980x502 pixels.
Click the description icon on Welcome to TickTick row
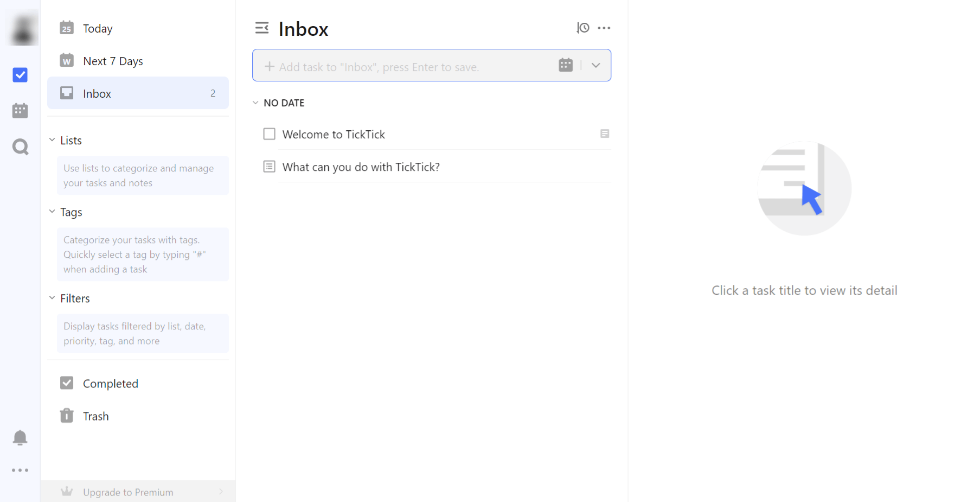(x=605, y=134)
